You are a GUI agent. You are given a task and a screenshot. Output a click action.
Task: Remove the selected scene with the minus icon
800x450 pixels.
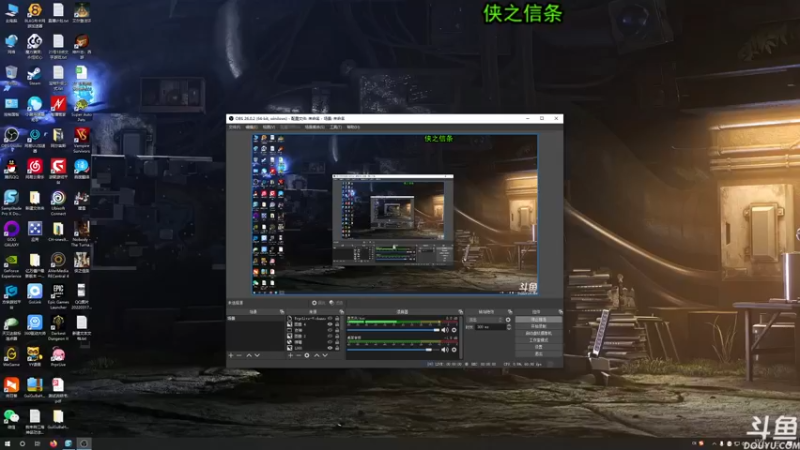(x=239, y=356)
